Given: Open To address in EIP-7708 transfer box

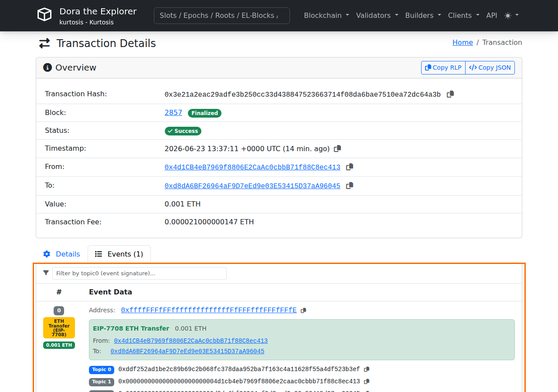Looking at the screenshot, I should tap(187, 351).
